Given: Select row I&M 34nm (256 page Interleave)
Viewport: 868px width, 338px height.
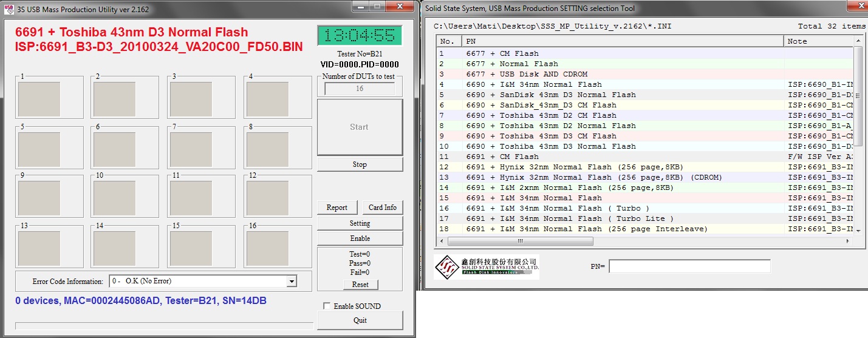Looking at the screenshot, I should point(645,229).
